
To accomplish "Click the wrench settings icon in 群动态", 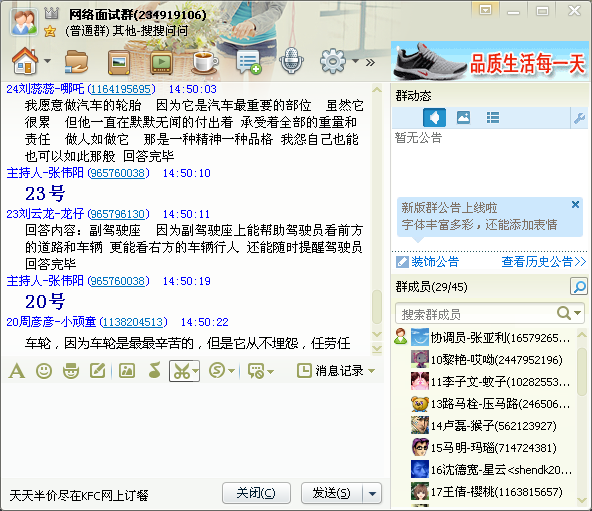I will (x=580, y=119).
